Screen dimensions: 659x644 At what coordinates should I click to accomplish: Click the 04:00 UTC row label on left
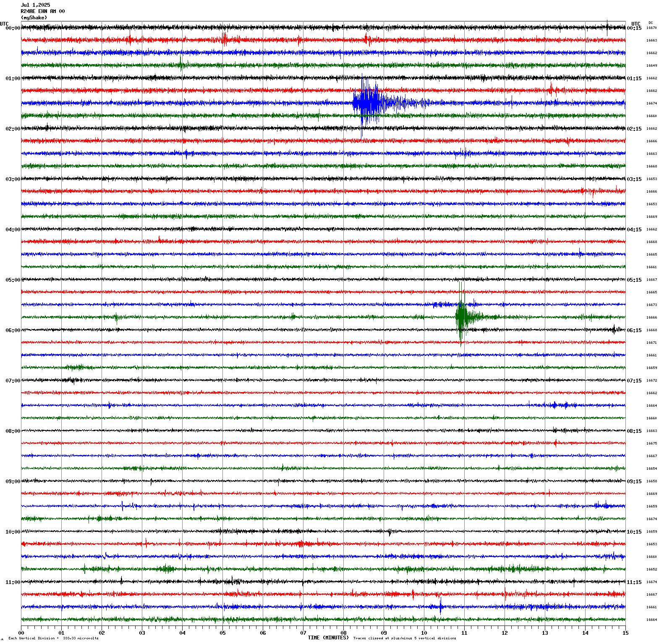tap(13, 230)
